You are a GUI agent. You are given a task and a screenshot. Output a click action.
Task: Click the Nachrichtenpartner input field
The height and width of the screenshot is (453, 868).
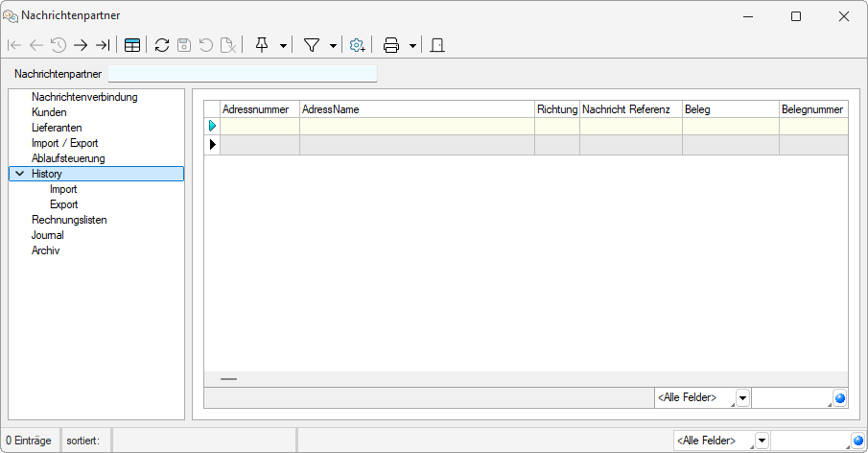[x=243, y=74]
